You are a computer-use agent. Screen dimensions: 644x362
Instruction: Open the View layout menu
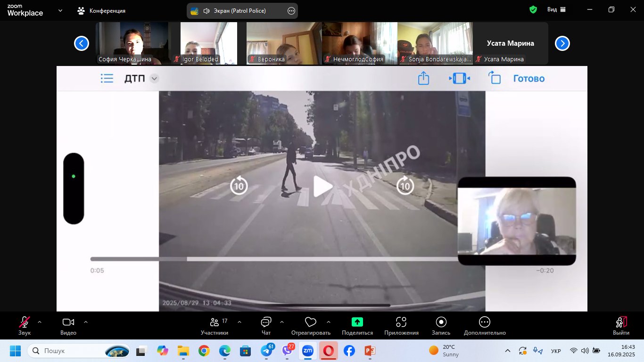click(x=556, y=9)
